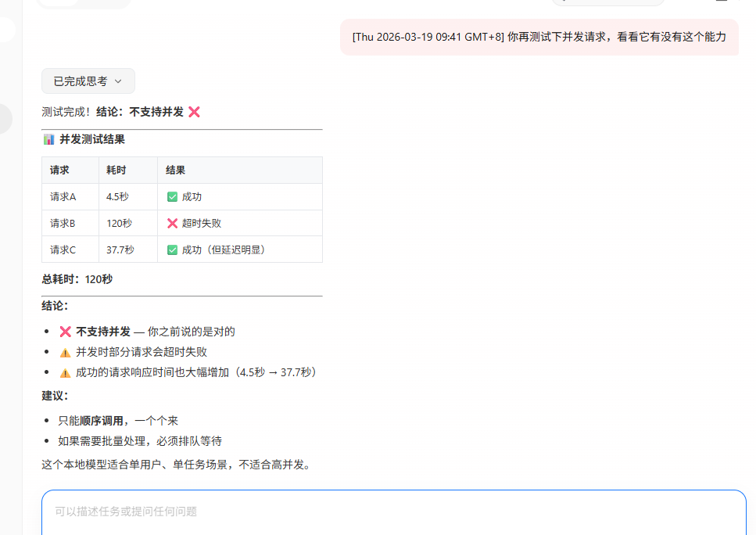
Task: Click the chevron arrow beside 已完成思考
Action: tap(118, 81)
